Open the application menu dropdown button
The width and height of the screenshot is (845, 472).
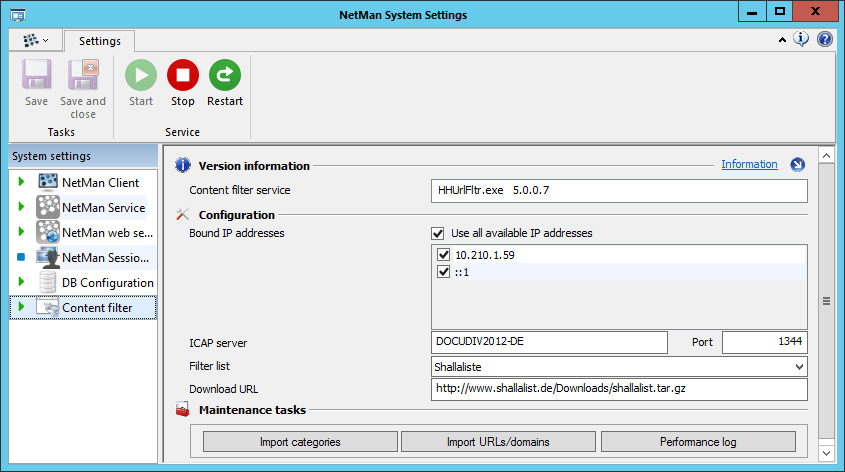tap(36, 41)
